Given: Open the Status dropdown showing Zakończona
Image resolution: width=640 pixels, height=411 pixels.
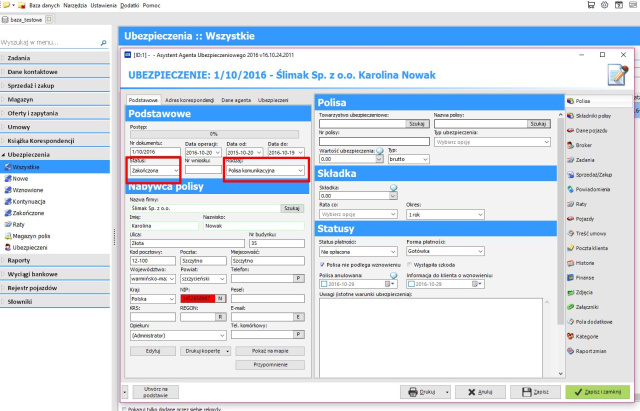Looking at the screenshot, I should click(x=155, y=170).
